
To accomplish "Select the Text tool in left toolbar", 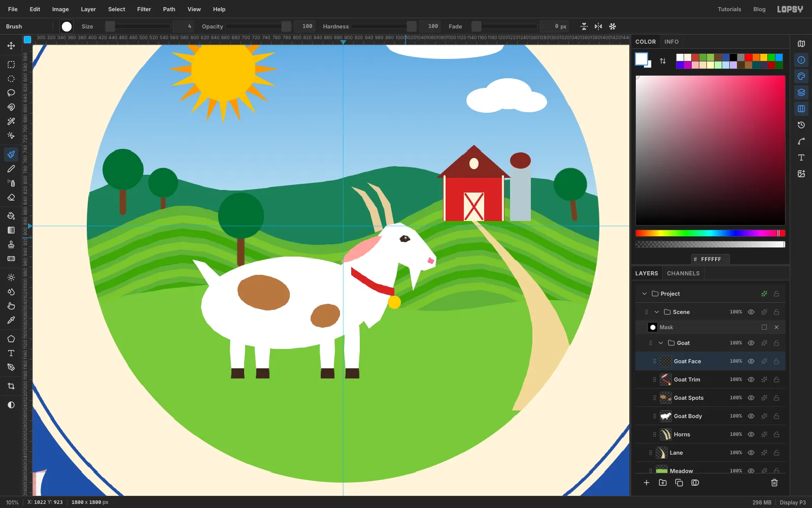I will click(x=11, y=353).
